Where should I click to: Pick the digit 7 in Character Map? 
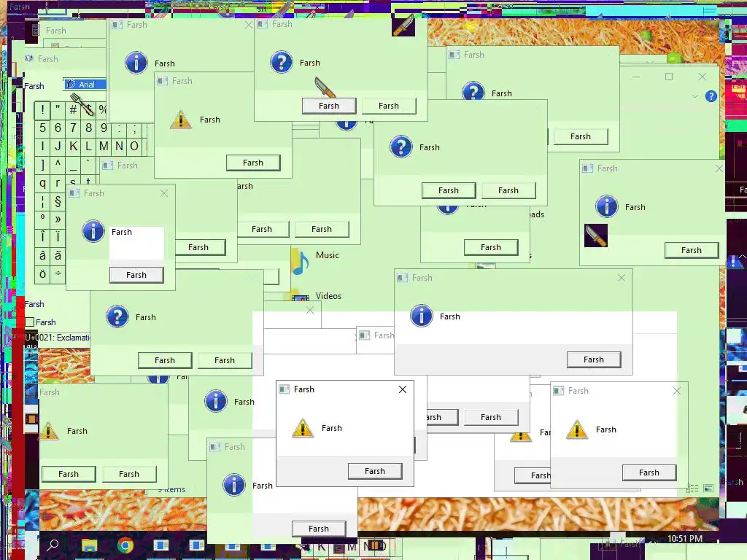click(x=73, y=128)
